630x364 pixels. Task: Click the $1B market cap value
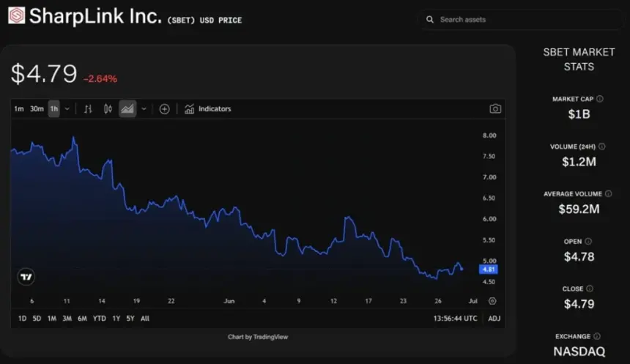(579, 114)
